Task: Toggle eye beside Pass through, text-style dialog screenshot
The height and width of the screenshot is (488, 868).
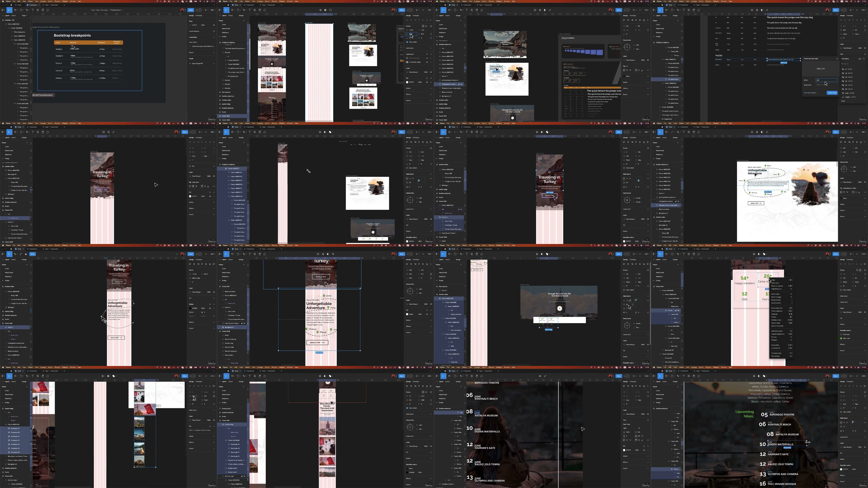Action: [865, 48]
